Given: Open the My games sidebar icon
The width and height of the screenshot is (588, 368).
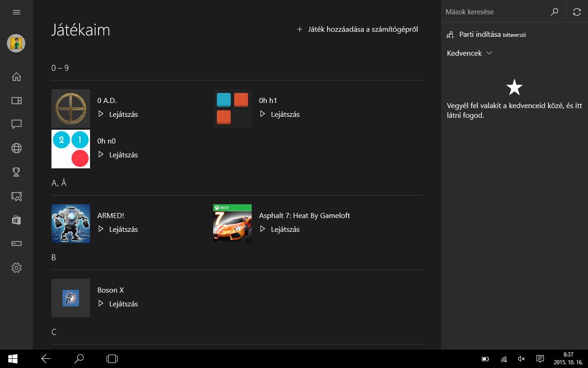Looking at the screenshot, I should pyautogui.click(x=17, y=100).
